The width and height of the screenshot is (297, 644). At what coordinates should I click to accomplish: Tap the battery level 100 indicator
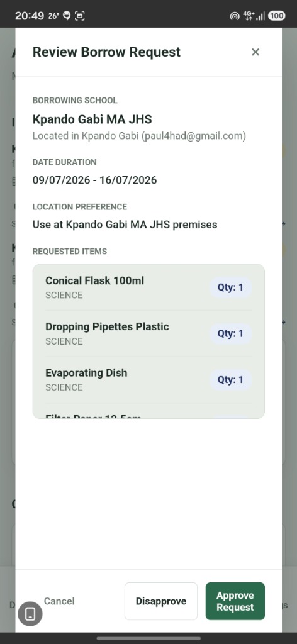[276, 16]
